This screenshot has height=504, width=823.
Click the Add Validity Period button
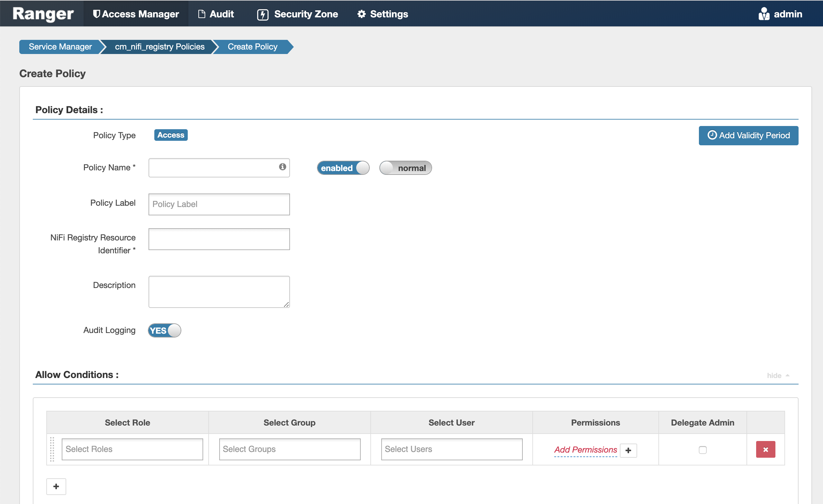click(748, 135)
